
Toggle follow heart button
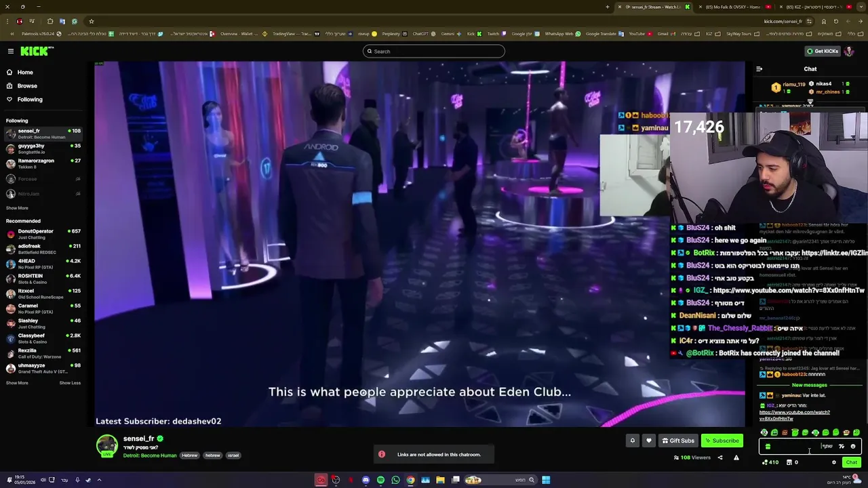(649, 441)
